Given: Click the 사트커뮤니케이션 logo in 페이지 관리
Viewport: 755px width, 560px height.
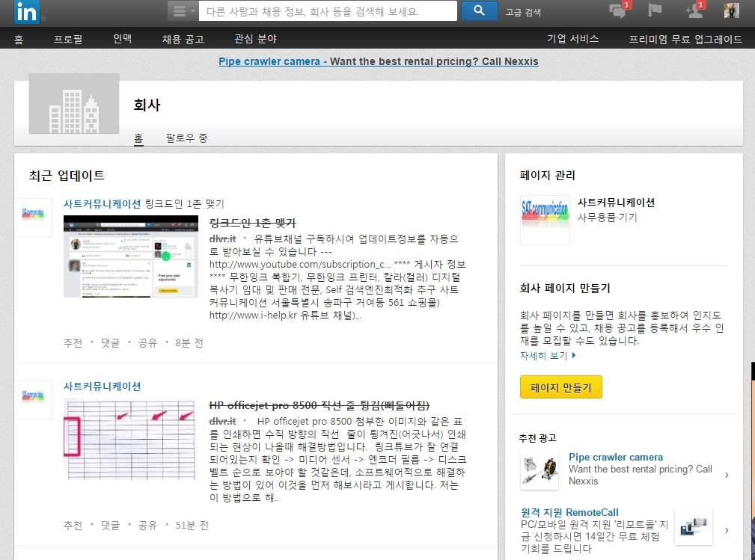Looking at the screenshot, I should point(545,220).
